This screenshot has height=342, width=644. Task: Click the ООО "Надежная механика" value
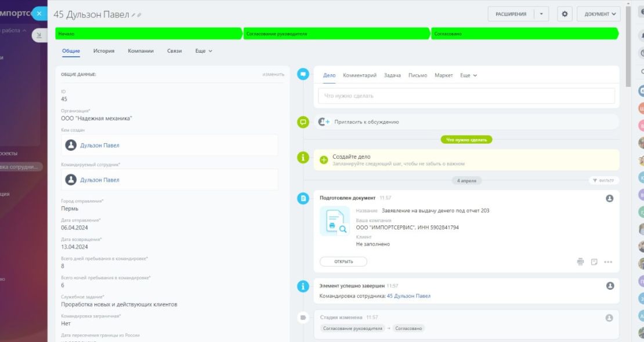pos(96,118)
